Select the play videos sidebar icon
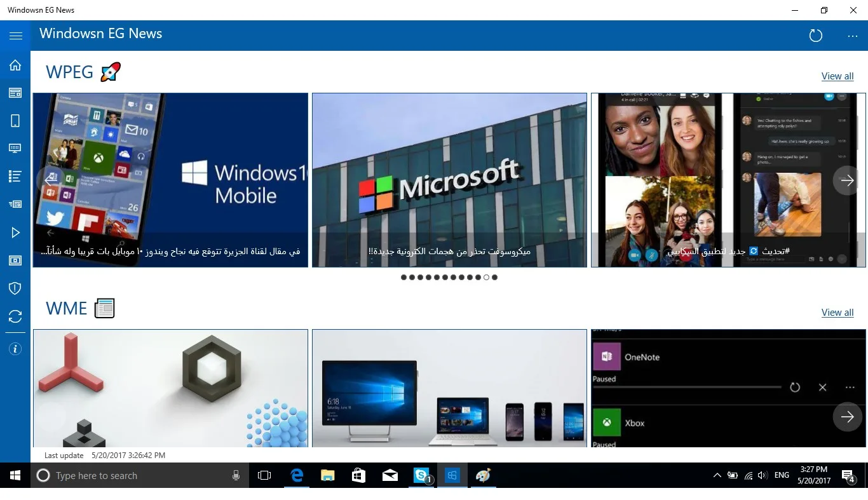This screenshot has width=868, height=500. click(15, 233)
